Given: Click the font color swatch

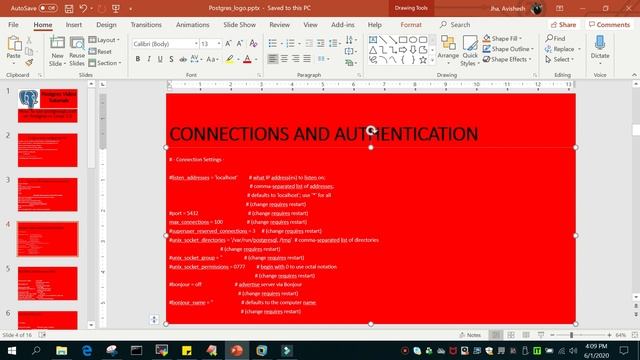Looking at the screenshot, I should click(x=247, y=60).
